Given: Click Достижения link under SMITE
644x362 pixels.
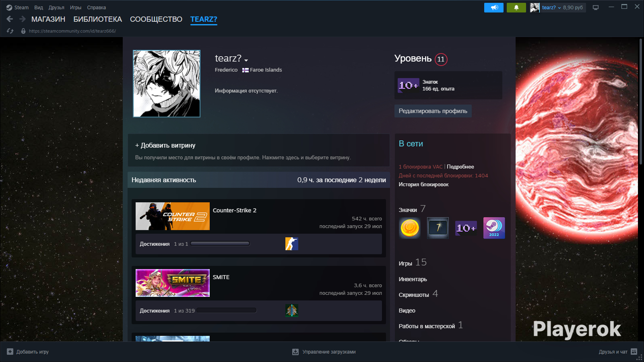Looking at the screenshot, I should [x=155, y=311].
